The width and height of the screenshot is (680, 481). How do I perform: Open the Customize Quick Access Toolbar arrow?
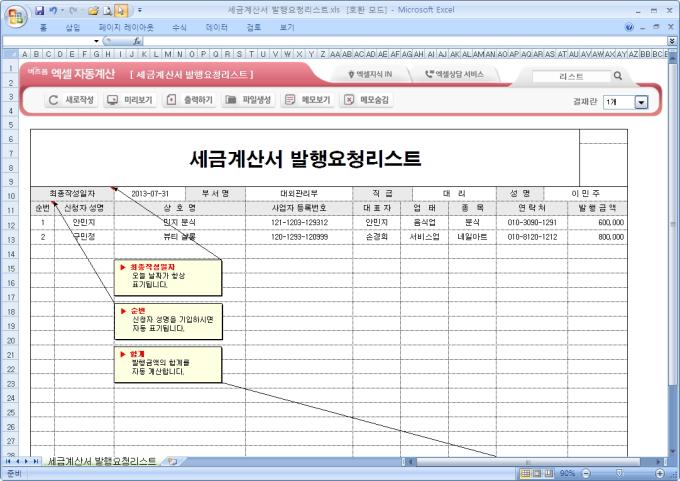[140, 10]
